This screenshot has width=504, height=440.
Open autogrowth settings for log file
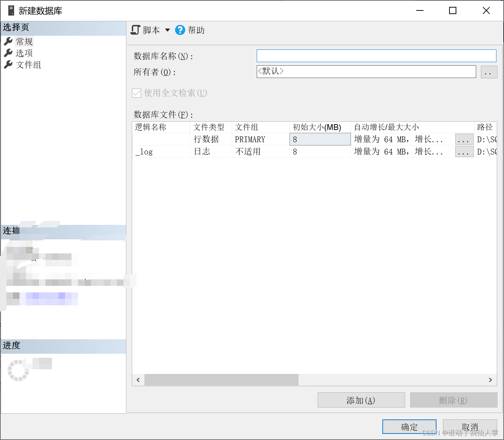pos(464,152)
